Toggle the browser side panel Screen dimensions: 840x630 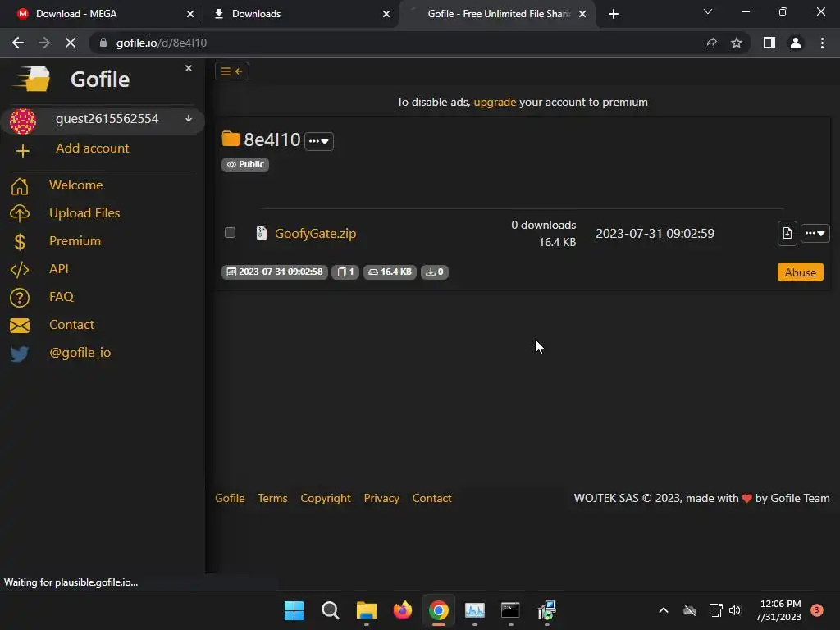click(x=769, y=43)
